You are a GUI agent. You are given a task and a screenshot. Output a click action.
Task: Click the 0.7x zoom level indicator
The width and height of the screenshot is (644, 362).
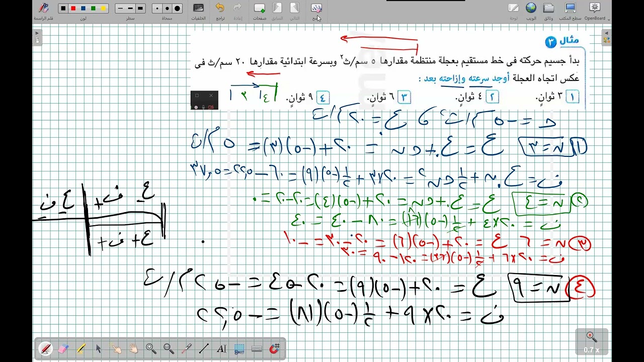[591, 342]
